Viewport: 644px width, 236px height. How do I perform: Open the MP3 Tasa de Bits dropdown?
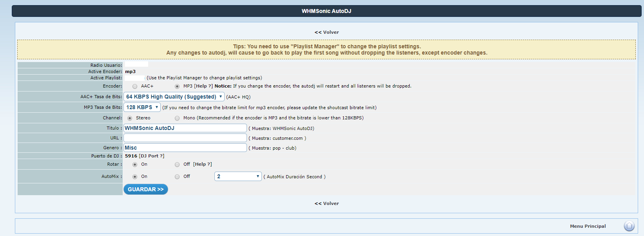point(142,107)
